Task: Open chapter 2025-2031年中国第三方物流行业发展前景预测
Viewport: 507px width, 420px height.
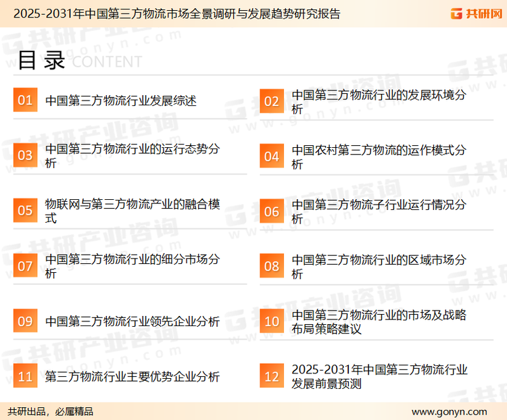Action: point(379,376)
